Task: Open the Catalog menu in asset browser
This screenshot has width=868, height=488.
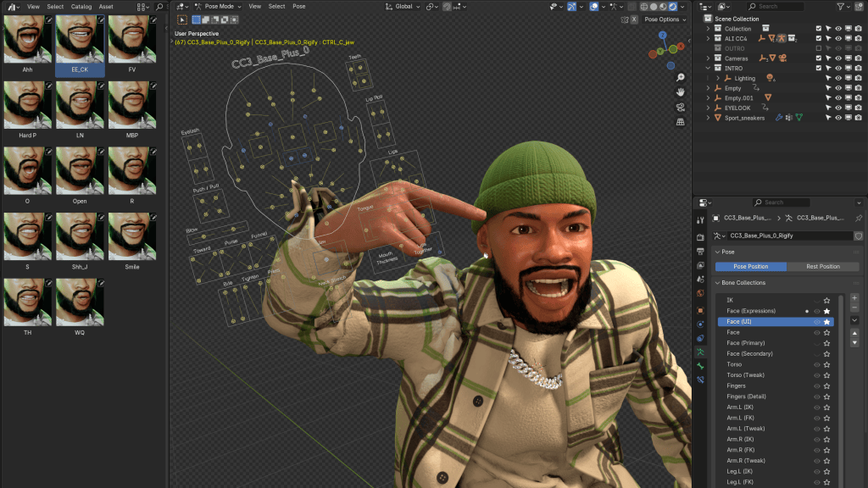Action: click(81, 7)
